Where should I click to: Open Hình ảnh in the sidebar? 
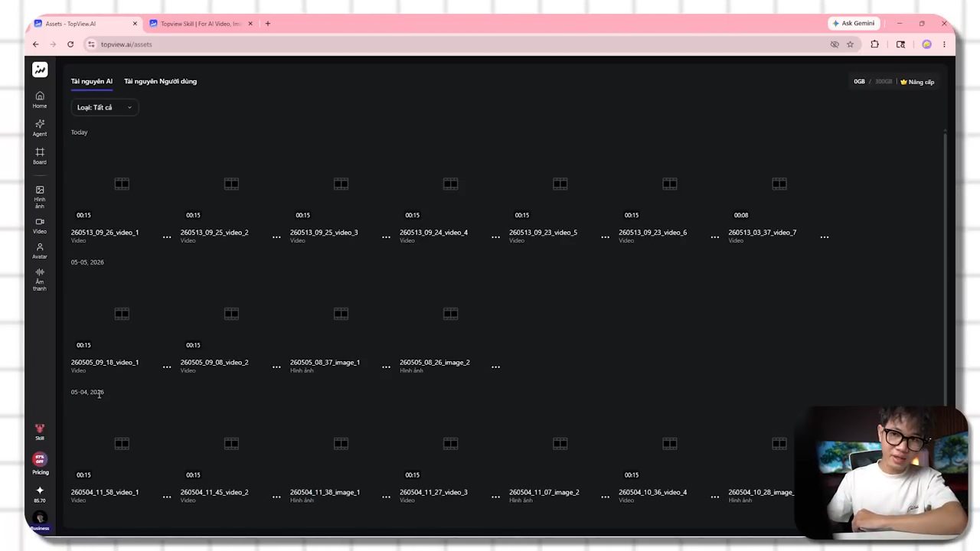40,197
